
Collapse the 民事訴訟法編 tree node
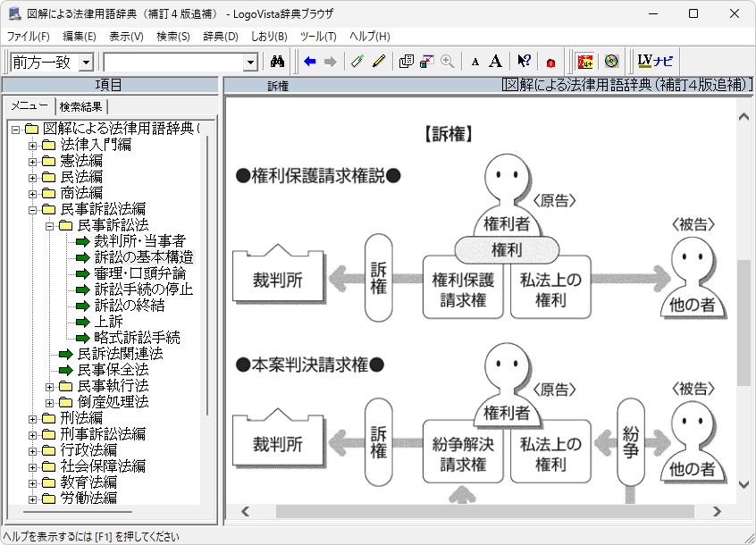33,209
